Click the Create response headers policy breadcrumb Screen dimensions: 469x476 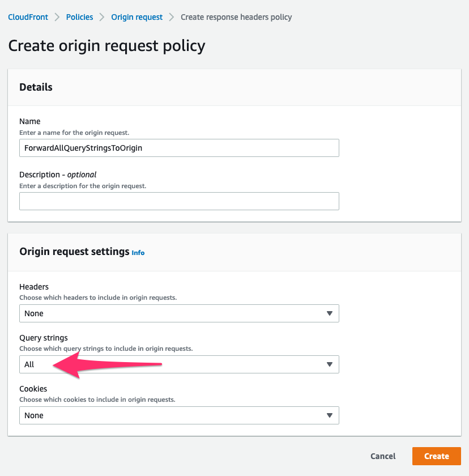pos(236,17)
